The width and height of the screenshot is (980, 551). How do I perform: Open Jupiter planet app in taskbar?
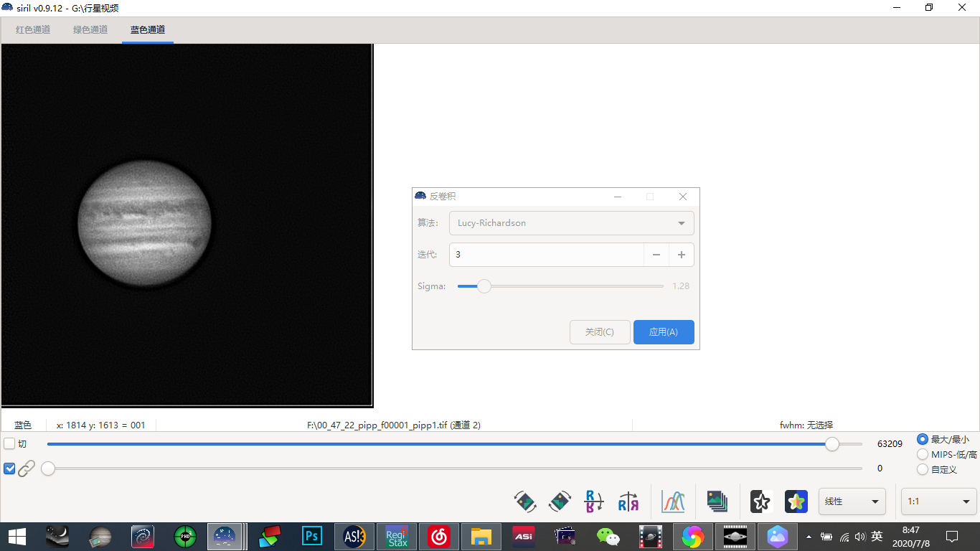100,536
